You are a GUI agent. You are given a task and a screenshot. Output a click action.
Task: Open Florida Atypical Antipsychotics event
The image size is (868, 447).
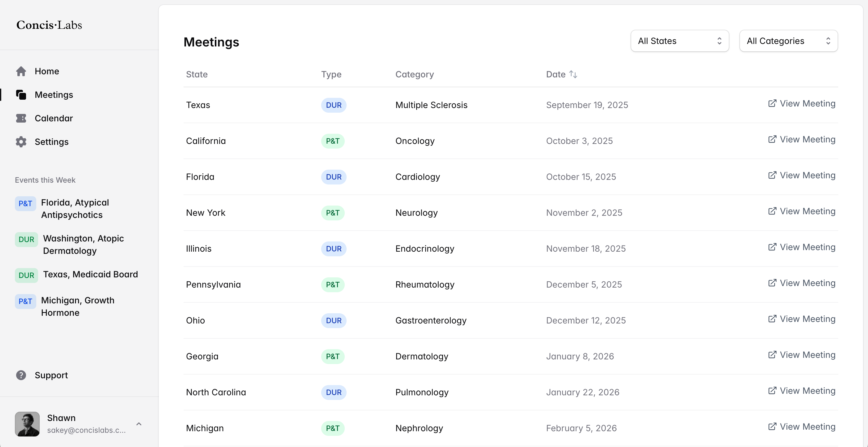(75, 208)
